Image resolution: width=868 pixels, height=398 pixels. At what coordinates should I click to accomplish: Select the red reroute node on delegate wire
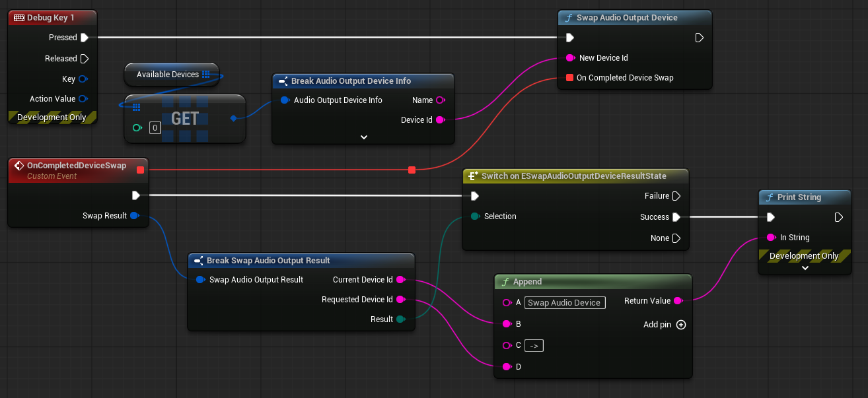[412, 170]
